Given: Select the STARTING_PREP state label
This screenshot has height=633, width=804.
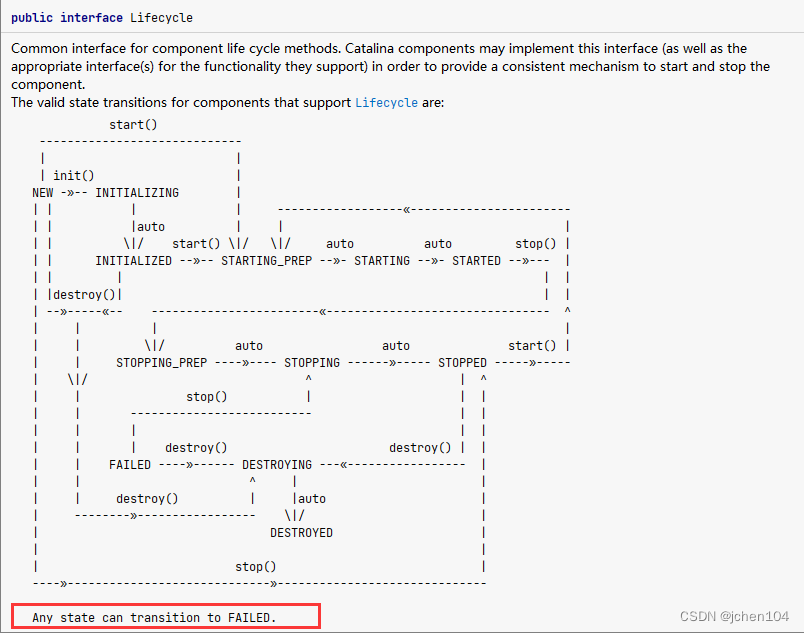Looking at the screenshot, I should (x=266, y=261).
